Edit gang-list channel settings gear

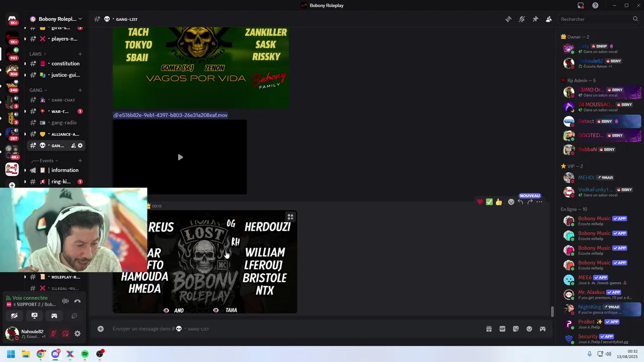(x=80, y=146)
